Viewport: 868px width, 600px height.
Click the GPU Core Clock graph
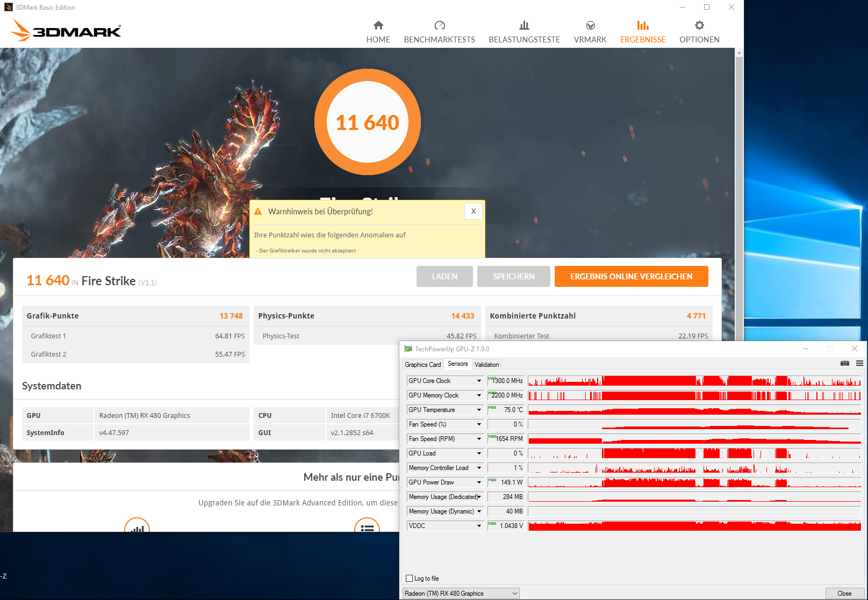point(694,381)
